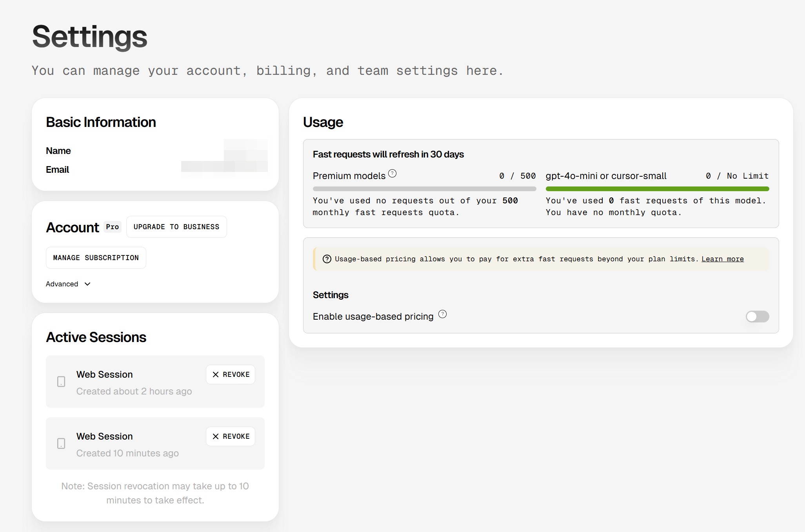Click the chevron next to Advanced
This screenshot has height=532, width=805.
point(87,284)
